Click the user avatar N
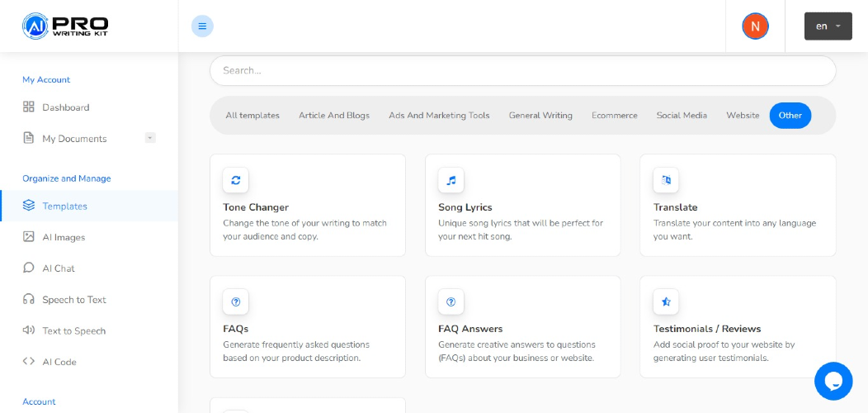868x413 pixels. click(755, 26)
